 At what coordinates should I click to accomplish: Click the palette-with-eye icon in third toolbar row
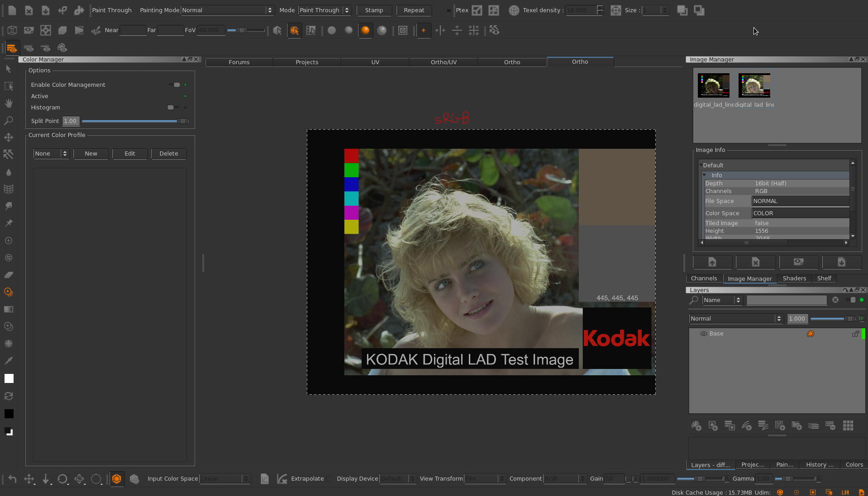click(62, 48)
